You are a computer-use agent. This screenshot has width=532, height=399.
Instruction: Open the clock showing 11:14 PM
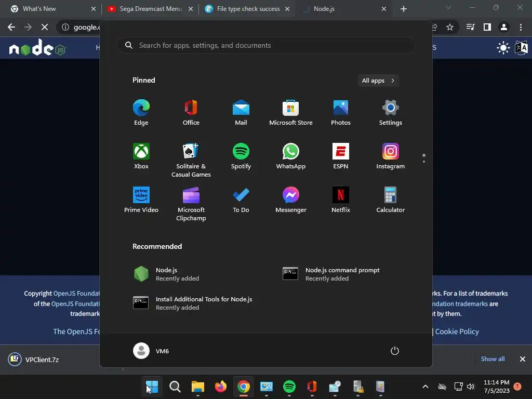(496, 387)
